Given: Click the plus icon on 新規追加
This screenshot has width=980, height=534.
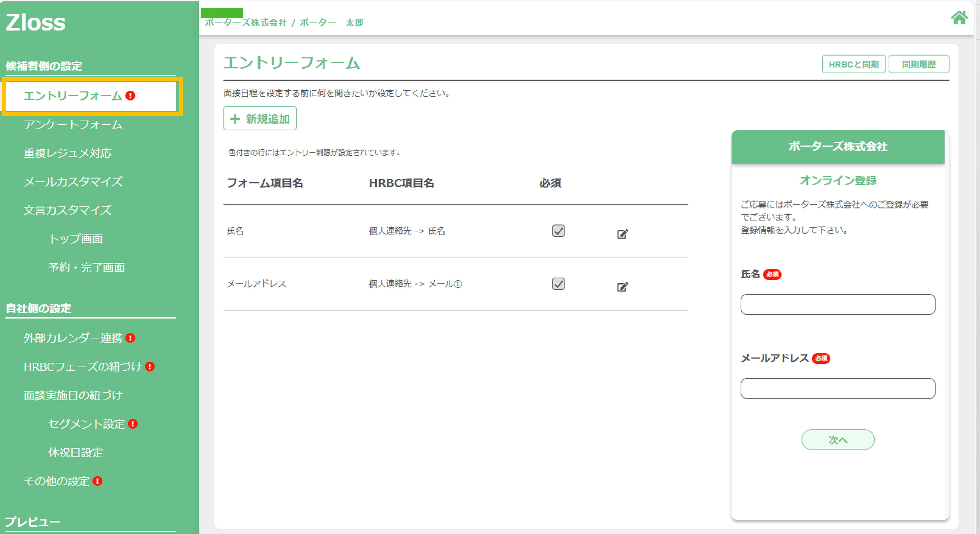Looking at the screenshot, I should (235, 118).
